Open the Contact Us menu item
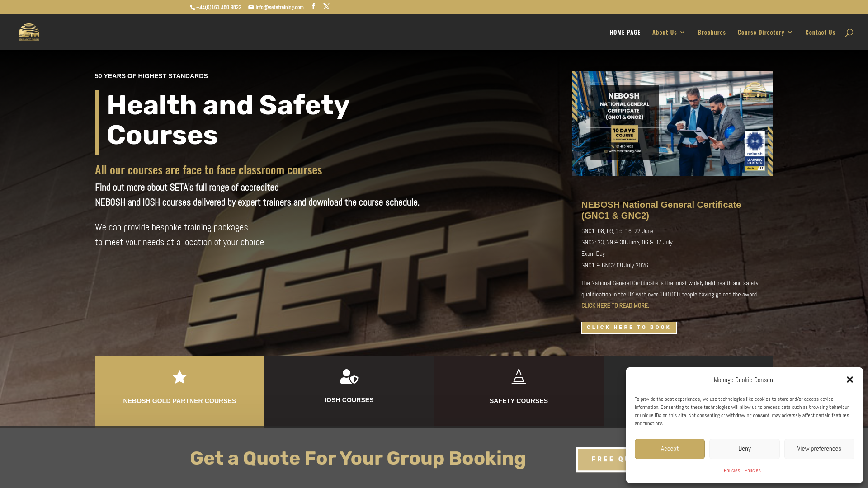 tap(820, 32)
